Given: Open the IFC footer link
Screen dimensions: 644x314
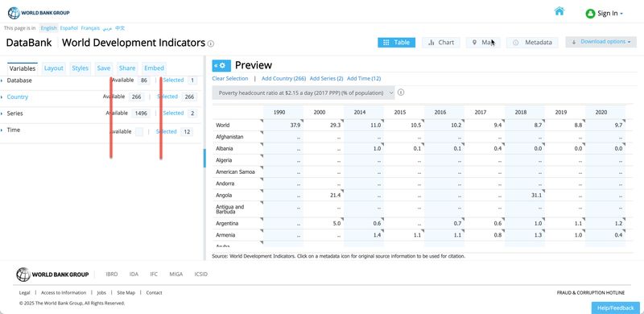Looking at the screenshot, I should click(x=154, y=274).
